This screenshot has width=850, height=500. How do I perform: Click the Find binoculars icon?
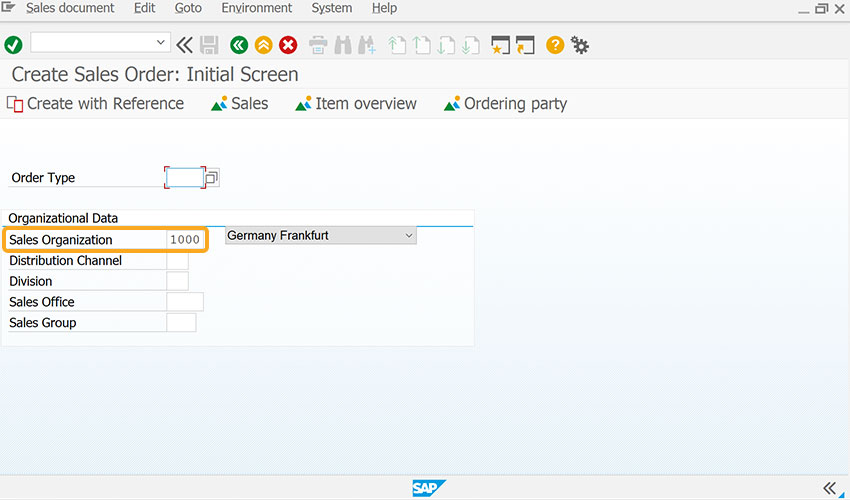[343, 45]
